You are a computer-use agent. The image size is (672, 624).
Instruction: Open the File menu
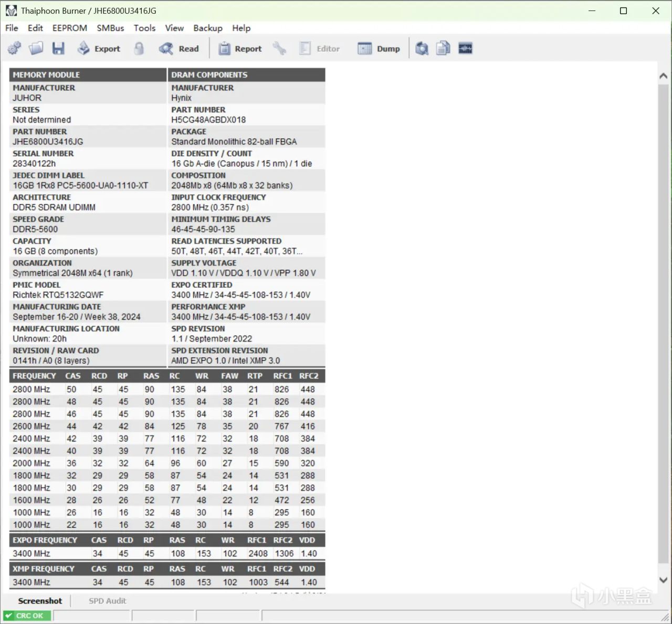tap(12, 28)
